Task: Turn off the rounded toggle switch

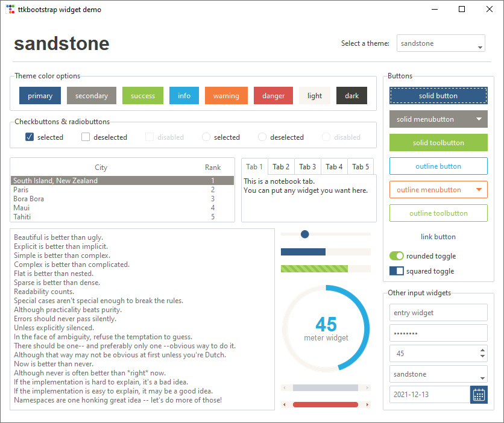Action: pos(396,255)
